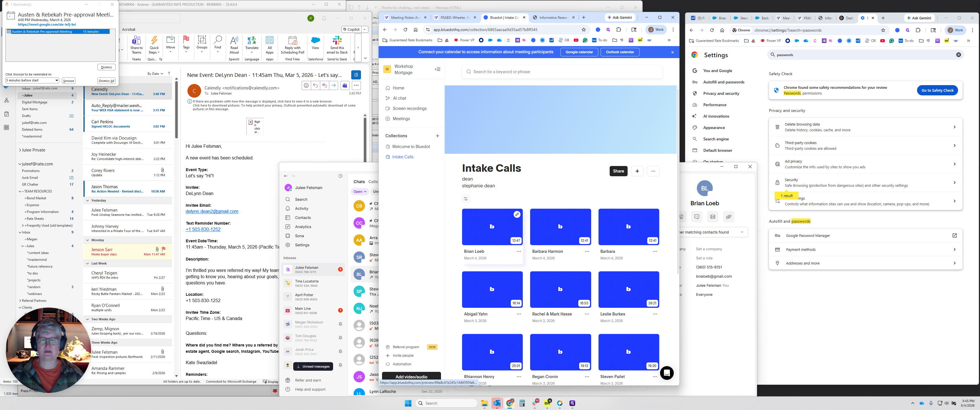Switch to Calls tab in phone app
The width and height of the screenshot is (980, 410).
[373, 182]
